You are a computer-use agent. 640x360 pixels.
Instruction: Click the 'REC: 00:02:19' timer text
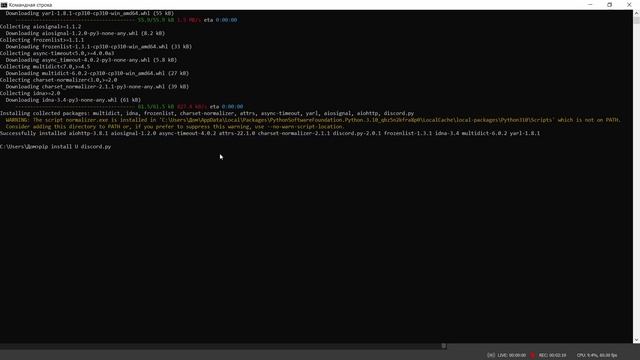pos(552,355)
